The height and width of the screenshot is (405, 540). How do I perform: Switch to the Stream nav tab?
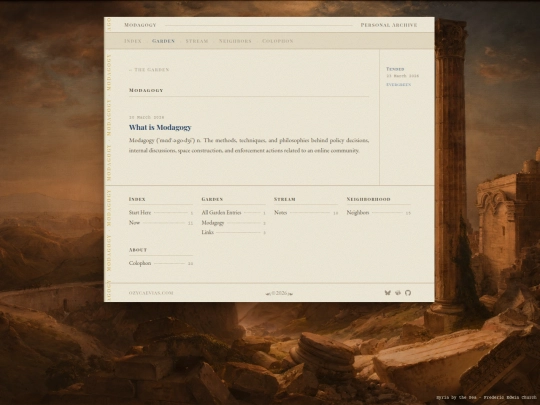[197, 41]
